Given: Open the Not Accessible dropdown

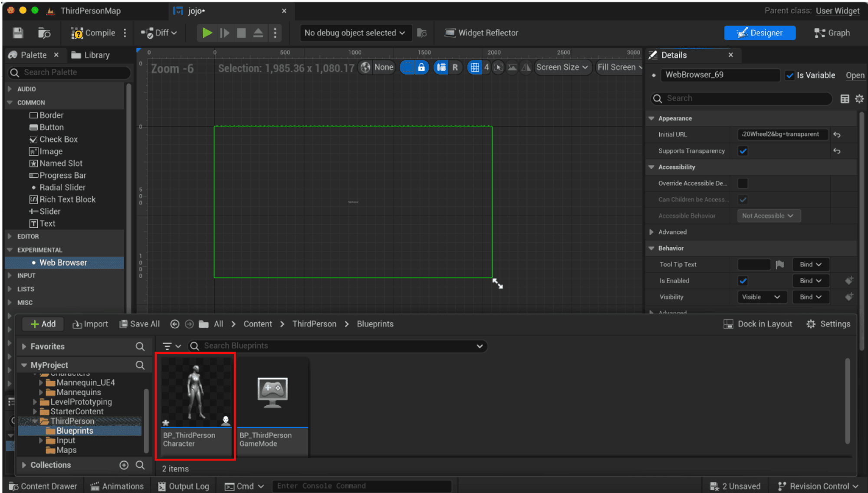Looking at the screenshot, I should [x=769, y=216].
